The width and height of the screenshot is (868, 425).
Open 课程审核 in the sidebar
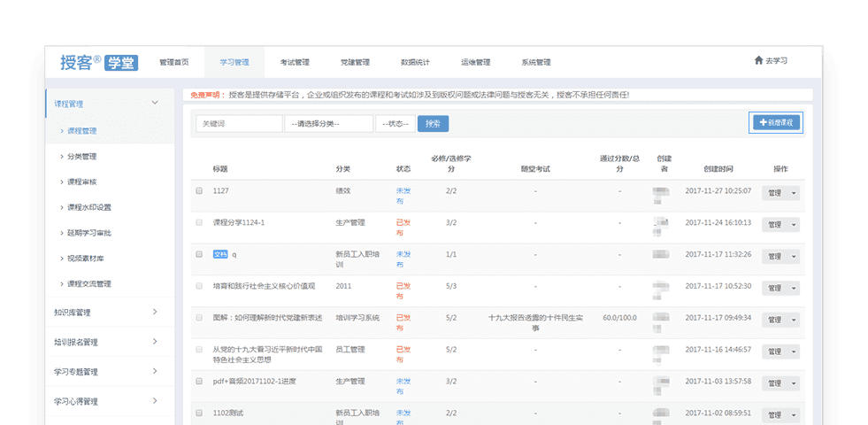pos(82,182)
